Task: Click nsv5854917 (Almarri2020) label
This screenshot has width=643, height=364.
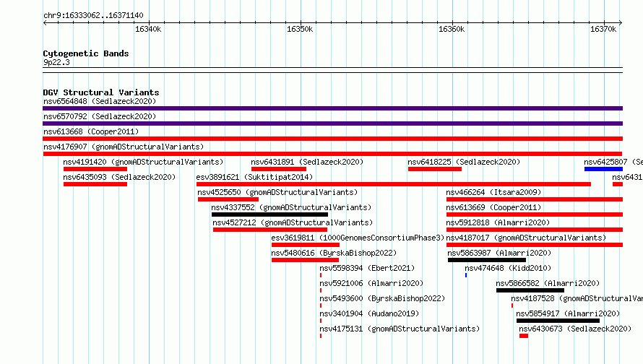Action: (568, 313)
